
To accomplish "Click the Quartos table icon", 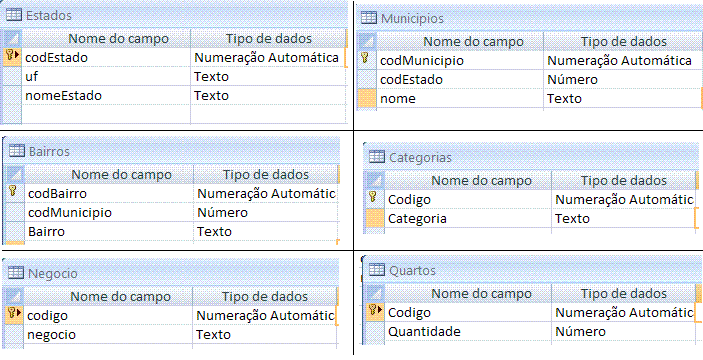I will (x=377, y=270).
